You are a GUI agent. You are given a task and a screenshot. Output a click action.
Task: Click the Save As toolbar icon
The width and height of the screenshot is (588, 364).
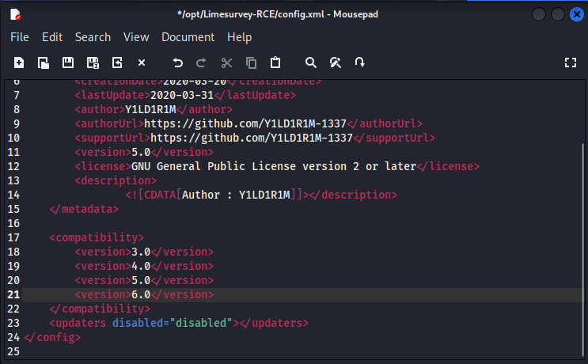(x=93, y=63)
